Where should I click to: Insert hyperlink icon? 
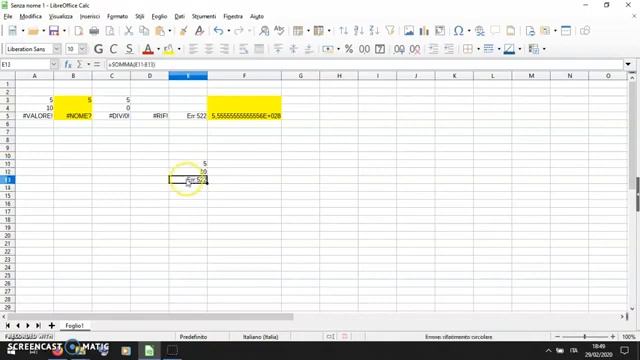point(480,31)
